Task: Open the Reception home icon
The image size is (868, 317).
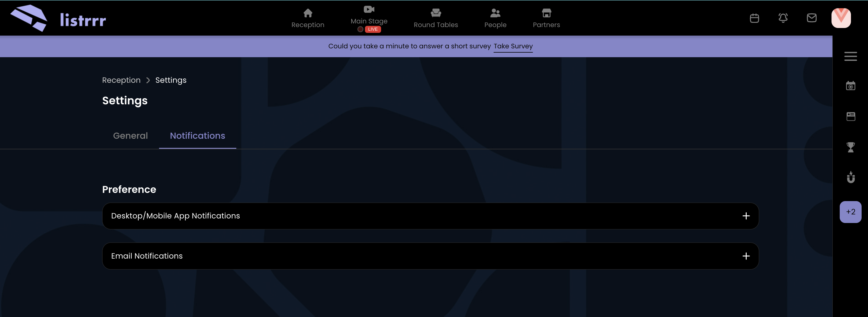Action: (308, 13)
